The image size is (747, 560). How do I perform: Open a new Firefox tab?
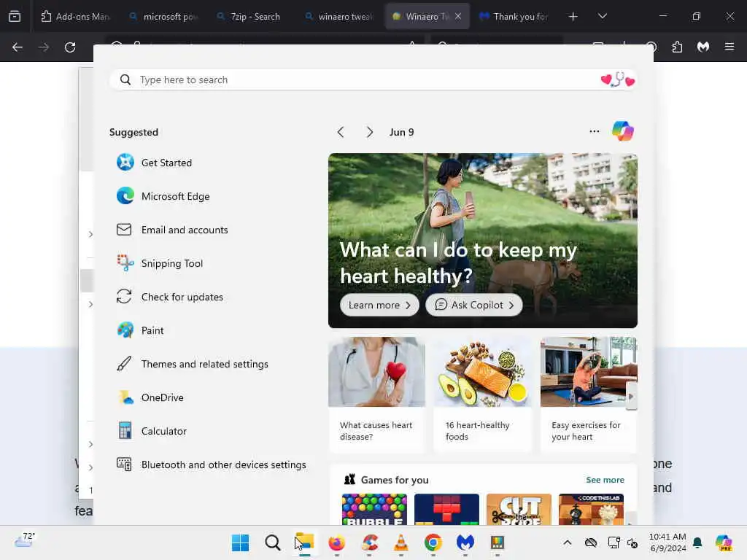[x=573, y=17]
